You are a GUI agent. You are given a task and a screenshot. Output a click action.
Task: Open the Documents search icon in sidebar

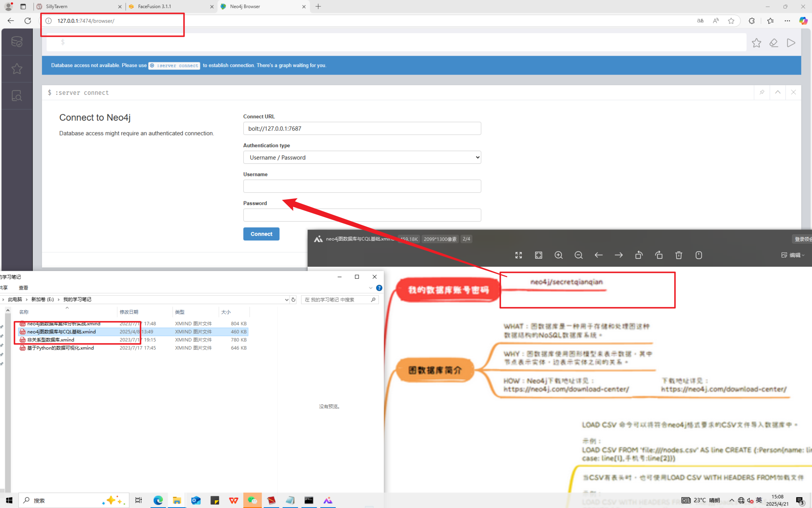coord(17,96)
